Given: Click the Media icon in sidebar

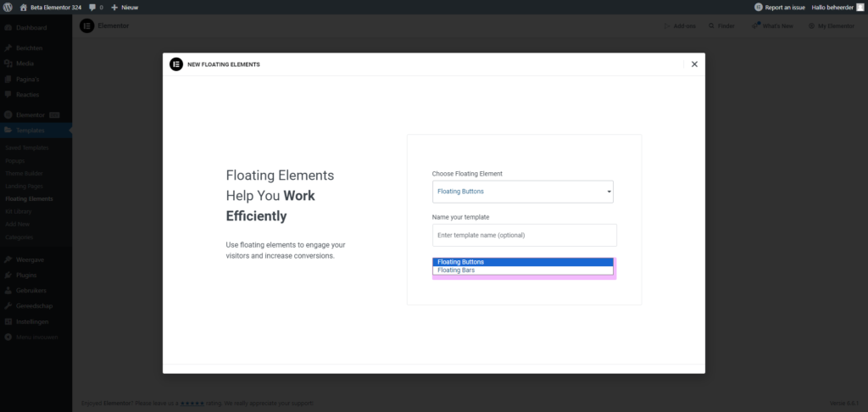Looking at the screenshot, I should pyautogui.click(x=8, y=64).
